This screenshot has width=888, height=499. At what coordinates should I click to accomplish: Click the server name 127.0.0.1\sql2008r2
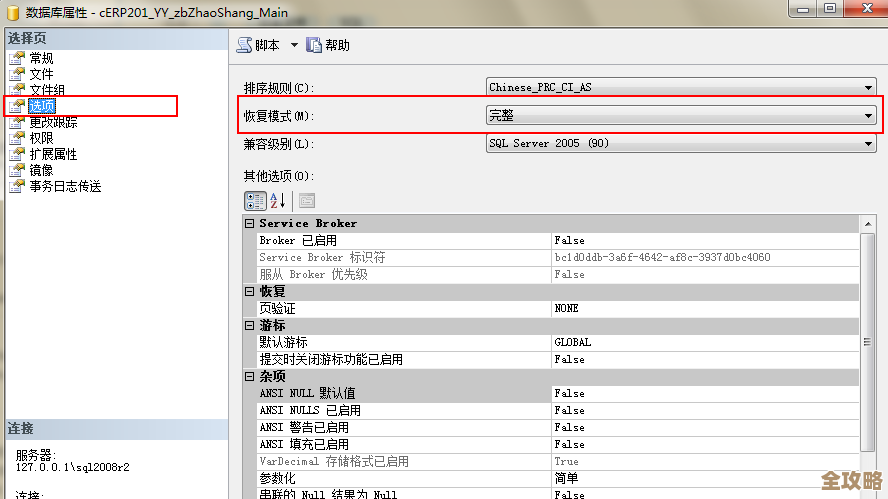pos(72,467)
